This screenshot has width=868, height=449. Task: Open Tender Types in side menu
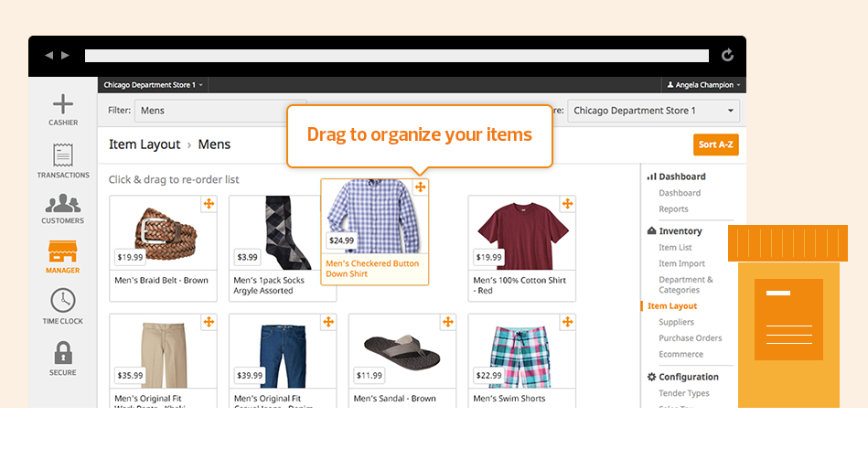(683, 393)
